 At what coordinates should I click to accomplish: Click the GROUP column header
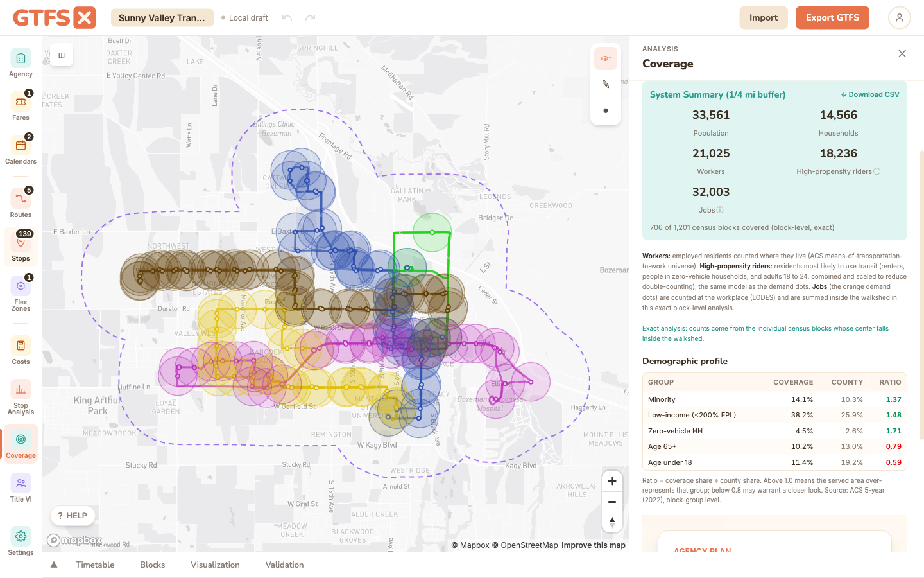(661, 382)
